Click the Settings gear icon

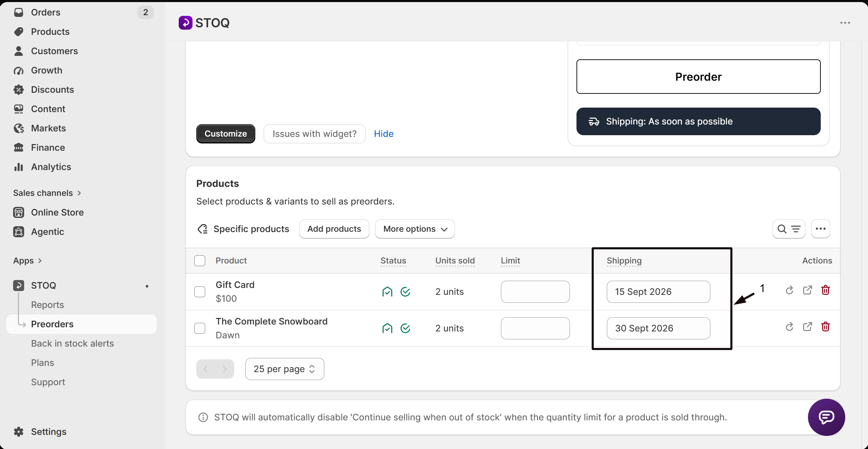(x=19, y=432)
